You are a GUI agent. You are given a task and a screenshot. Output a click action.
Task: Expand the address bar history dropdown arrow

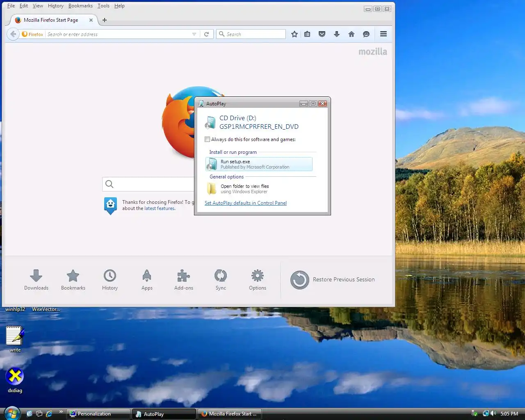coord(194,34)
